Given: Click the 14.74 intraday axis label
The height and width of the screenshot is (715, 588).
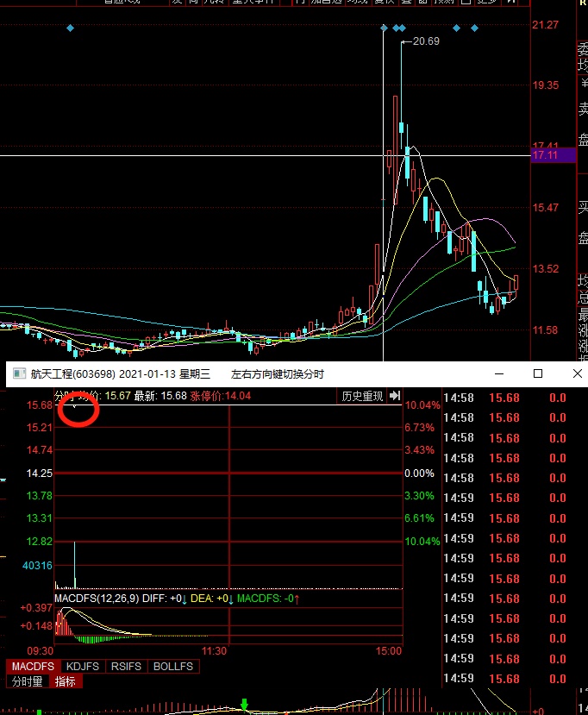Looking at the screenshot, I should (39, 450).
